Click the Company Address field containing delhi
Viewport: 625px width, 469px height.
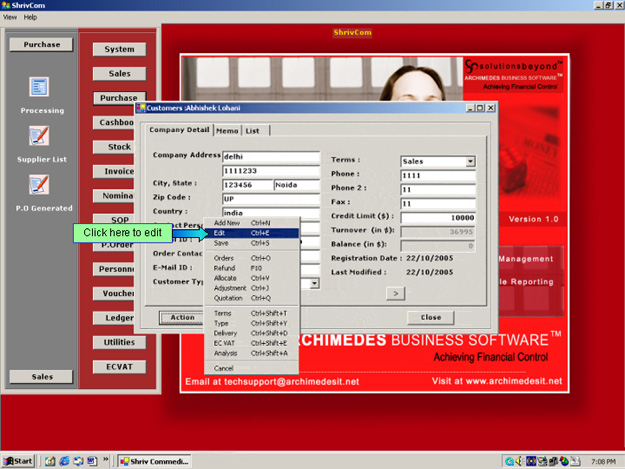pyautogui.click(x=270, y=157)
